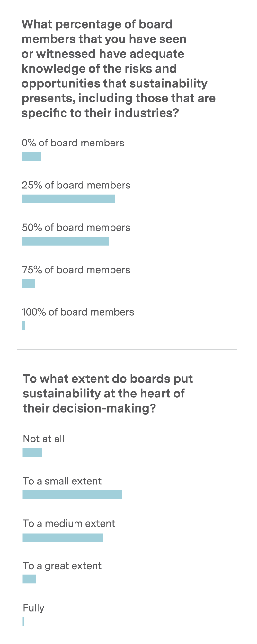Select the '75% of board members' label
257x644 pixels.
coord(76,270)
